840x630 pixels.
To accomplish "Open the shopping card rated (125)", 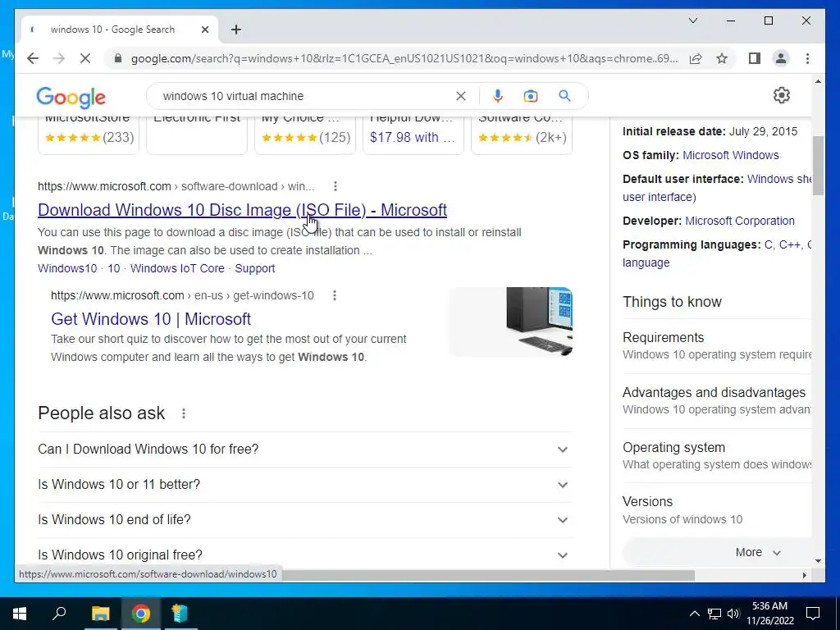I will coord(305,135).
